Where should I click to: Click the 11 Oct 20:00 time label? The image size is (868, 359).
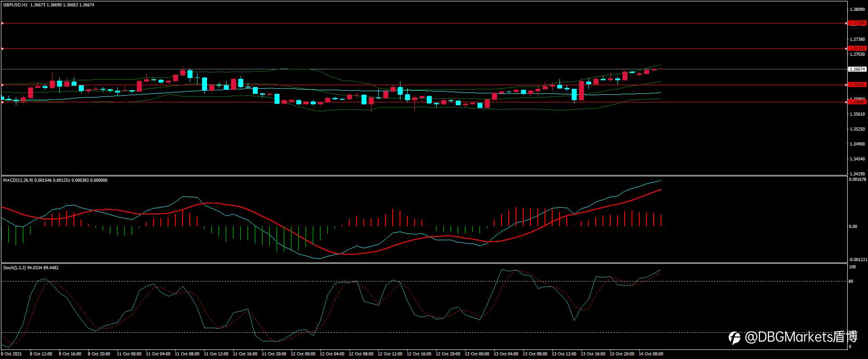click(x=274, y=354)
